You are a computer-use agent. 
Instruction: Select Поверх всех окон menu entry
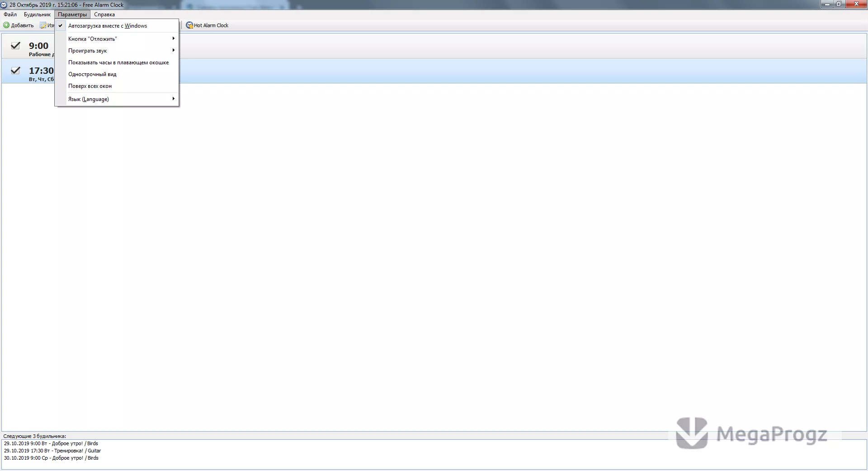click(x=117, y=86)
